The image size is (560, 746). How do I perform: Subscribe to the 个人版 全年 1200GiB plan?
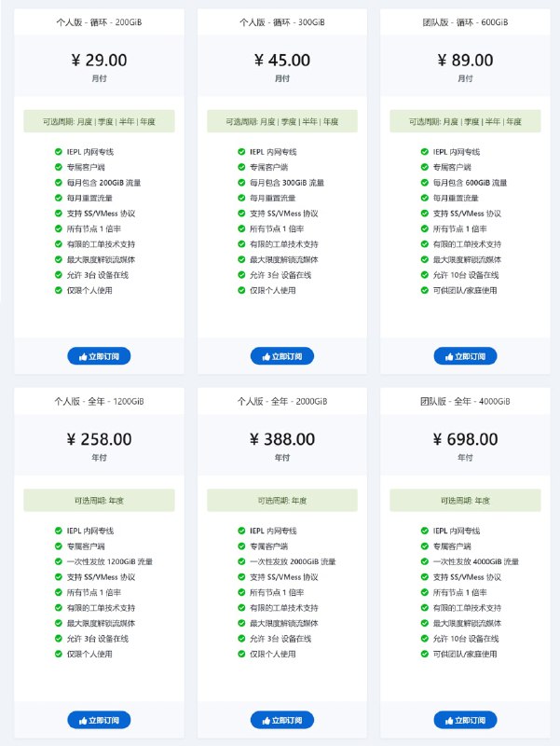99,720
